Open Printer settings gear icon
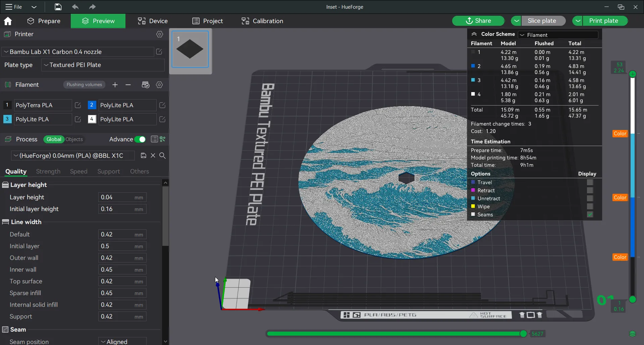644x345 pixels. (160, 34)
